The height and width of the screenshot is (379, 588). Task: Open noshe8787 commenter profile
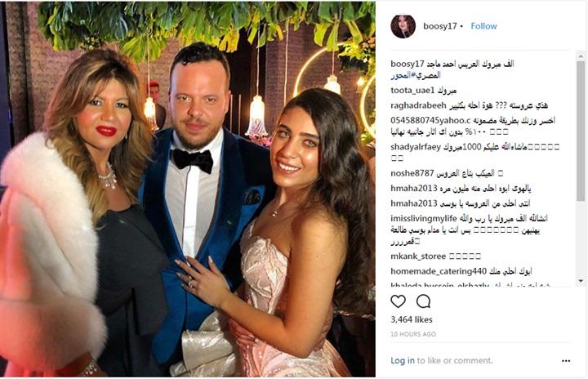(412, 173)
